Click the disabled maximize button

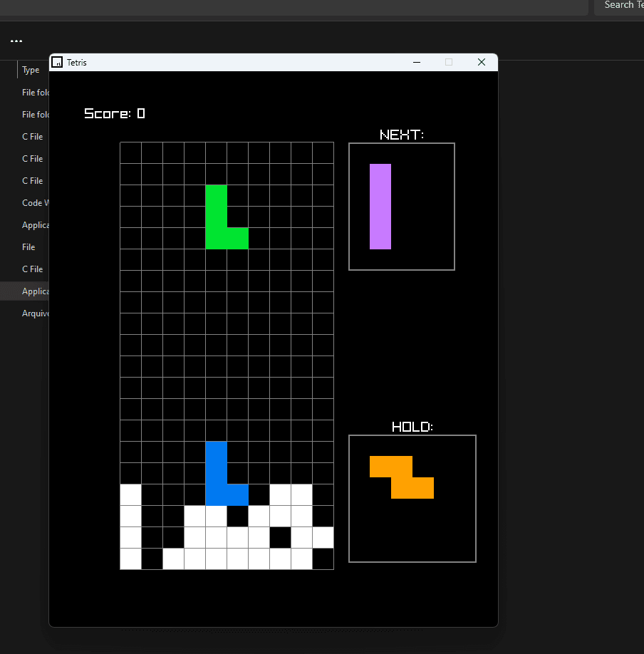pos(449,62)
